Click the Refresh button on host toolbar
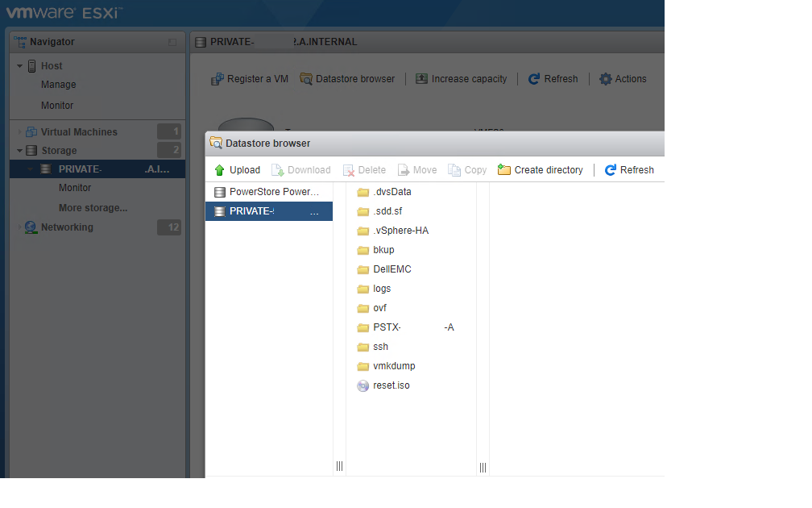Screen dimensions: 812x508 (x=533, y=78)
